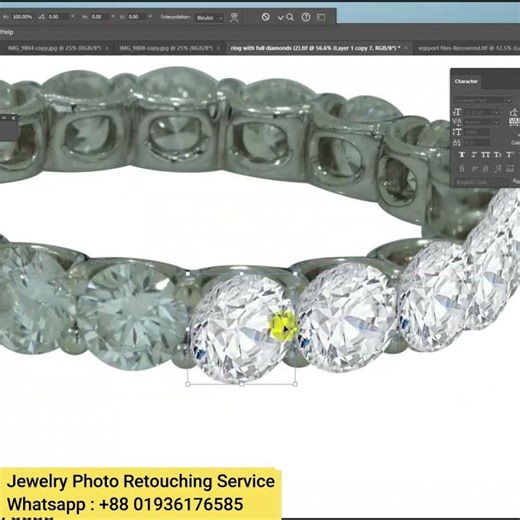Click the transform box bottom-middle handle
The width and height of the screenshot is (520, 520).
(241, 384)
